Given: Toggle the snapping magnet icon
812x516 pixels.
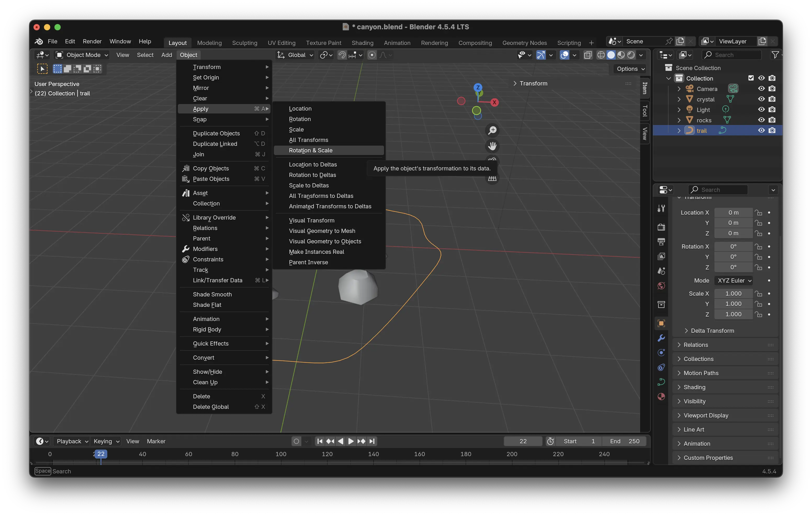Looking at the screenshot, I should coord(342,55).
